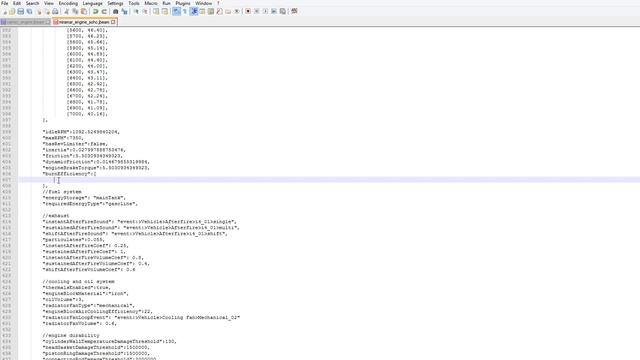Copy selection using the toolbar Copy icon
This screenshot has width=640, height=360.
click(x=75, y=11)
